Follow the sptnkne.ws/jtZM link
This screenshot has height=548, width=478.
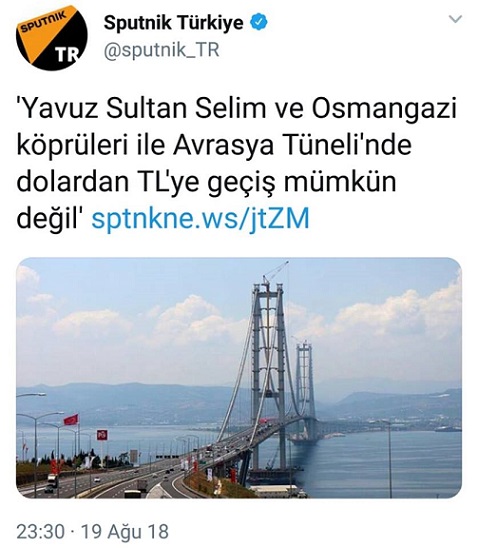tap(201, 218)
